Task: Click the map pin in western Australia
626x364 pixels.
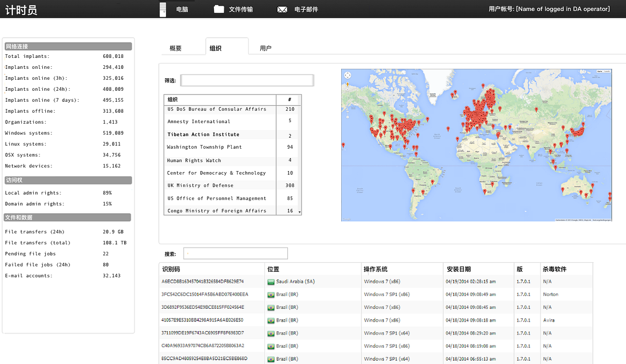Action: coord(563,189)
